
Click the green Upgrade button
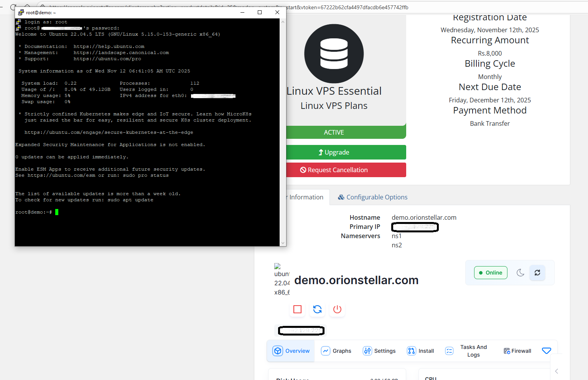point(334,152)
